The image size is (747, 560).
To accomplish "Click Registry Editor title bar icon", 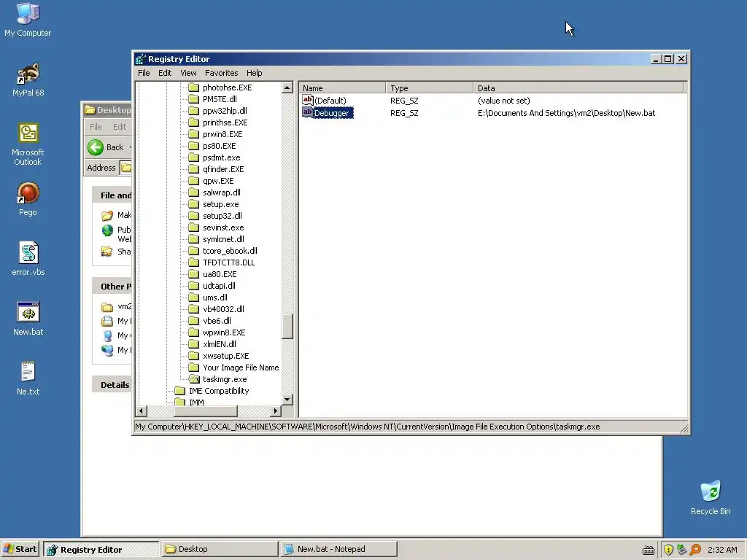I will click(141, 59).
